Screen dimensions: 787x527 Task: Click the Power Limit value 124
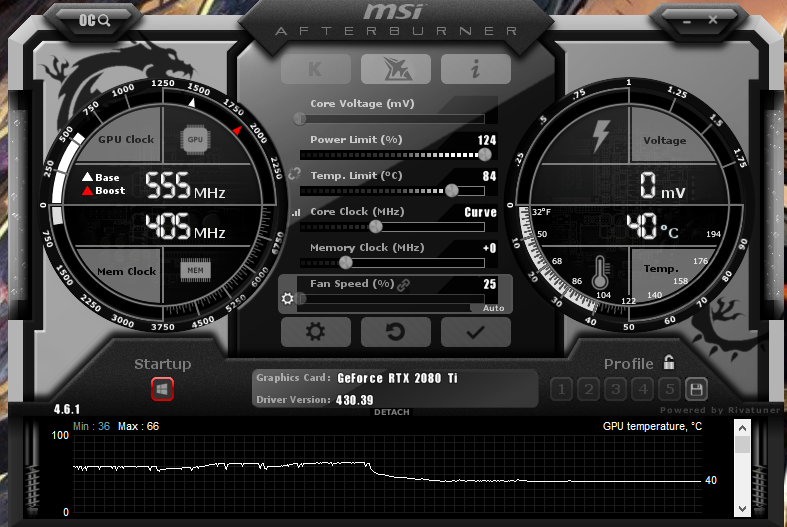(487, 140)
